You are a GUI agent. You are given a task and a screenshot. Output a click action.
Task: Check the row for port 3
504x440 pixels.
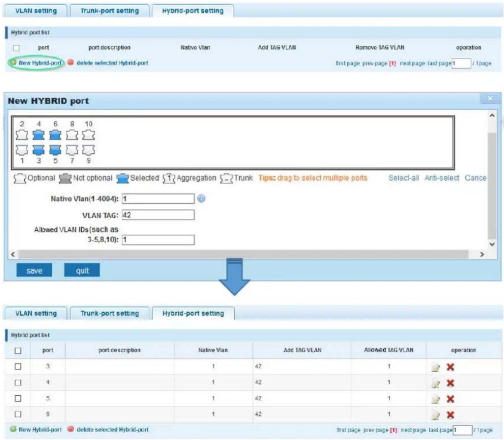point(18,367)
